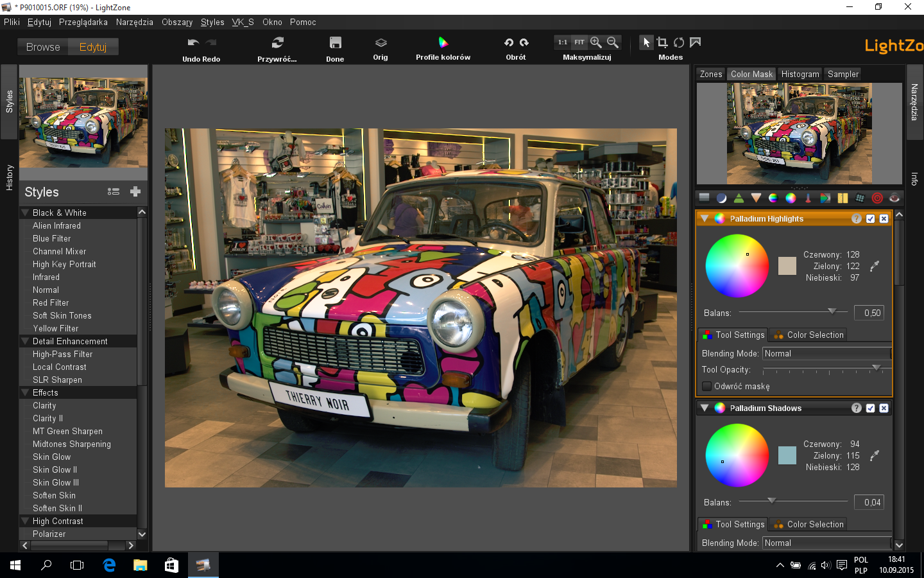This screenshot has width=924, height=578.
Task: Click the Done save icon
Action: pyautogui.click(x=335, y=42)
